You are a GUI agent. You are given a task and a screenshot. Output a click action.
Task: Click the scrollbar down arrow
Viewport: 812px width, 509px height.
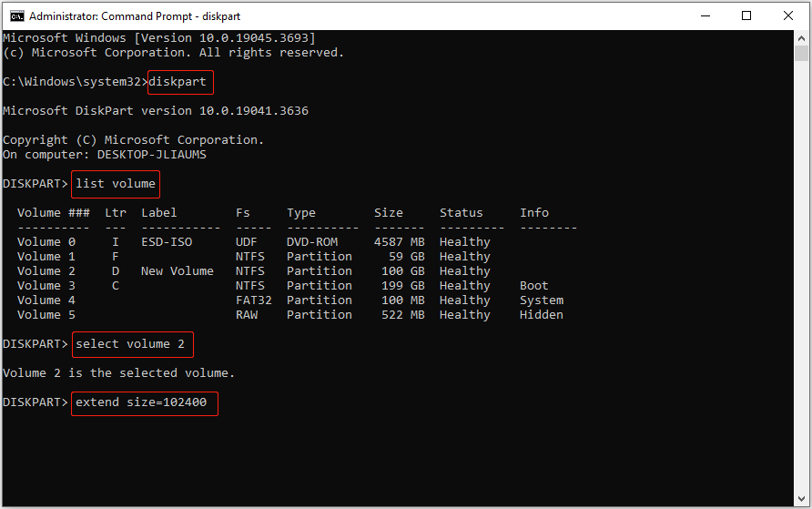pos(801,499)
